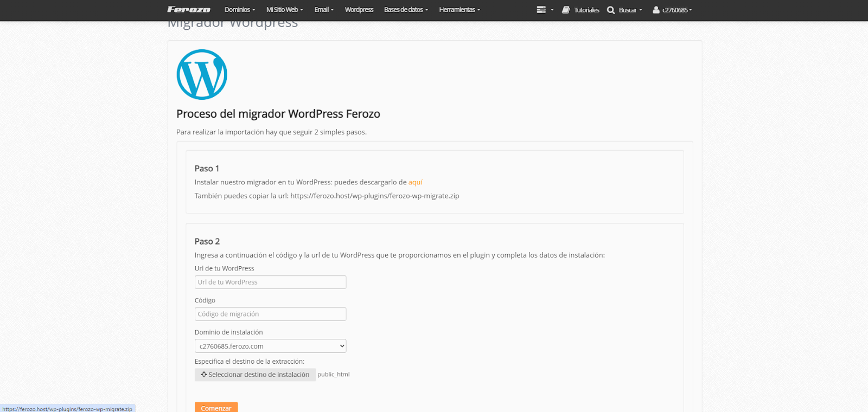This screenshot has width=868, height=412.
Task: Click the move icon on destination button
Action: pyautogui.click(x=204, y=375)
